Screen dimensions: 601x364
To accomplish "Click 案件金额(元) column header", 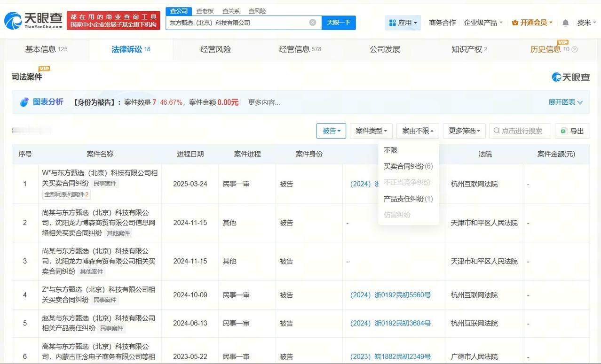I will (556, 154).
